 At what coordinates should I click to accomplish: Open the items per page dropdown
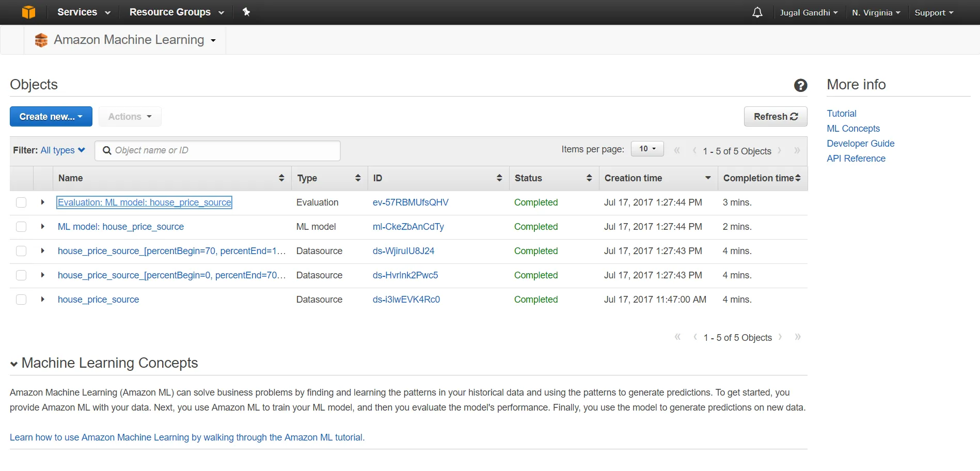(647, 149)
